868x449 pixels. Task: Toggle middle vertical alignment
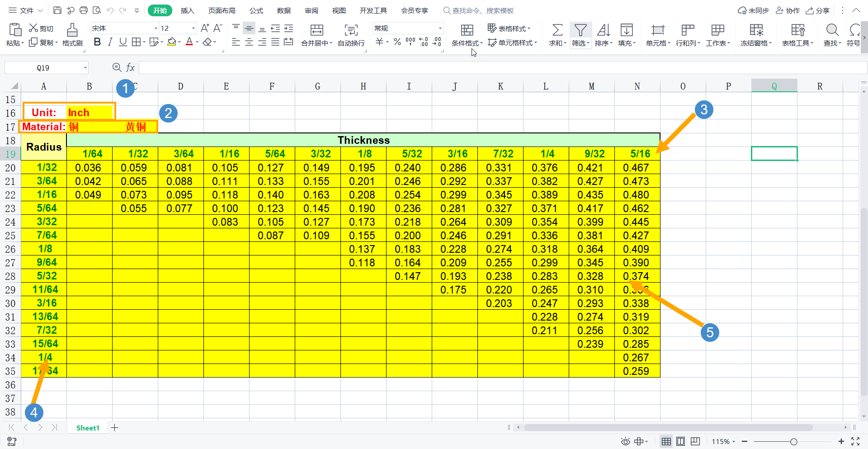point(249,28)
